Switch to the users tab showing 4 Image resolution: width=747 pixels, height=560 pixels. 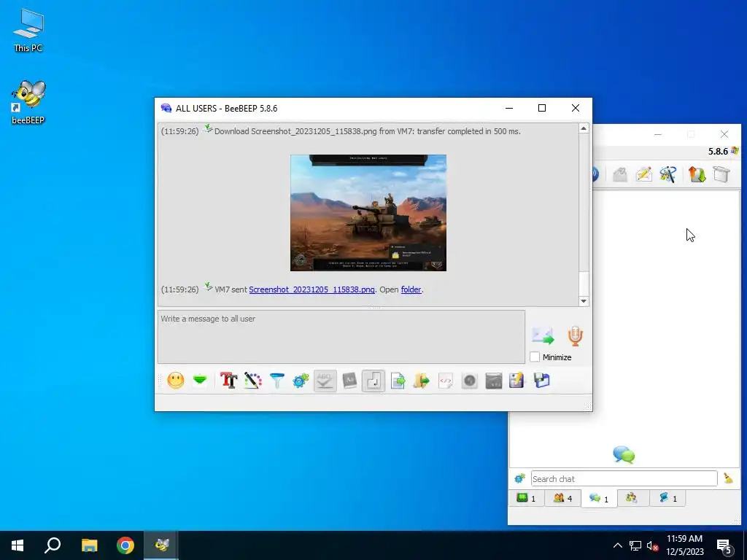coord(562,498)
